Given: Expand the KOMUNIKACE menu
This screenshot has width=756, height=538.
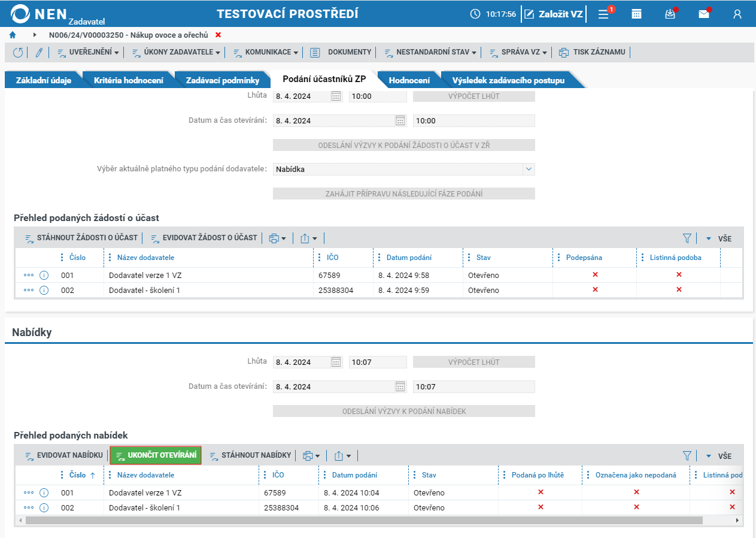Looking at the screenshot, I should pos(266,52).
